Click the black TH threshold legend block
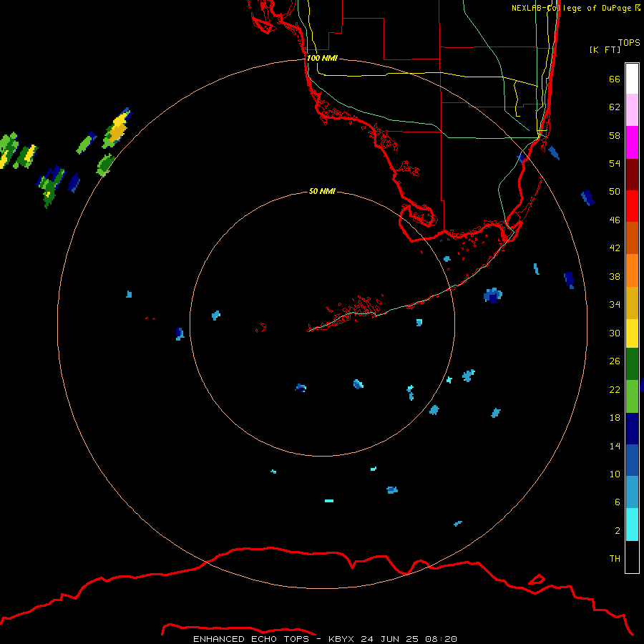The image size is (644, 644). pos(632,557)
